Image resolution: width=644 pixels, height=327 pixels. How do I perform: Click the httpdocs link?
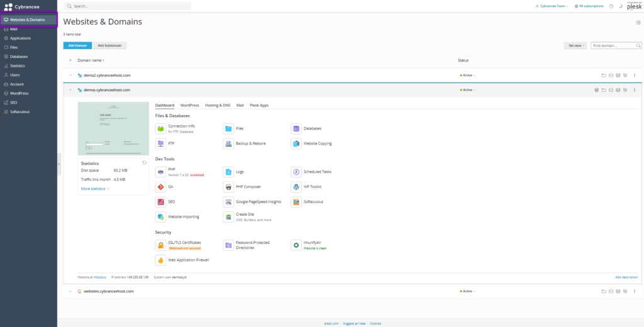[100, 277]
